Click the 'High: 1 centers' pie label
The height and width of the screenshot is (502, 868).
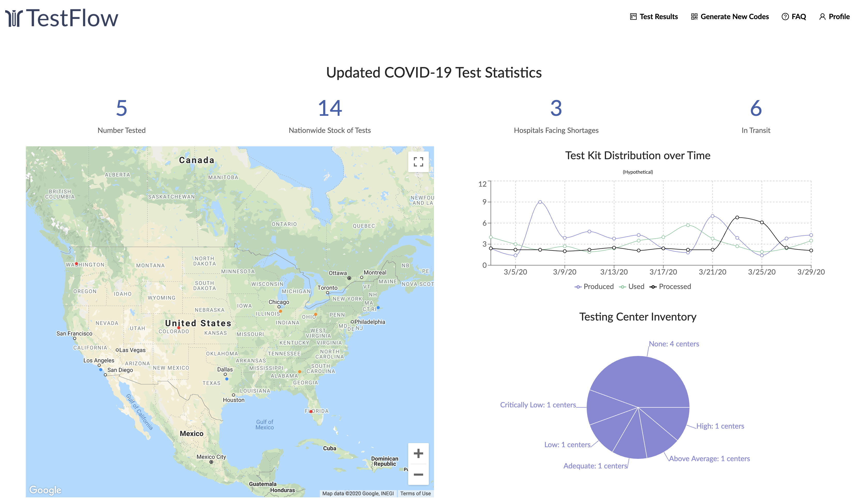pos(720,426)
